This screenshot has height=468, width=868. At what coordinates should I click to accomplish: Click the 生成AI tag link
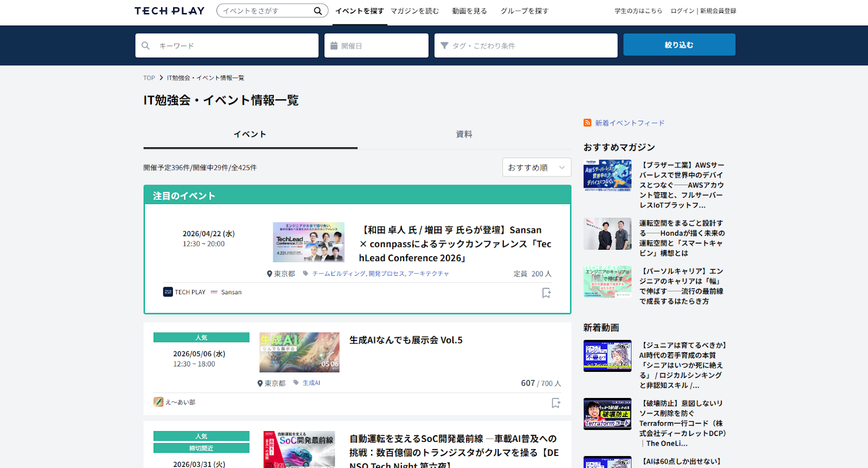point(311,383)
